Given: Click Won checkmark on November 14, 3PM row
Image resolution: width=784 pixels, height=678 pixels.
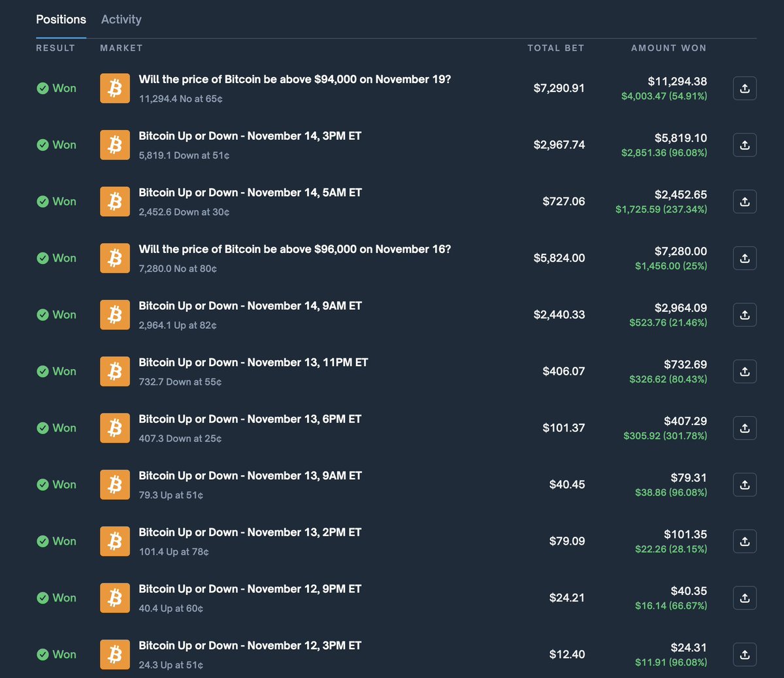Looking at the screenshot, I should tap(42, 145).
